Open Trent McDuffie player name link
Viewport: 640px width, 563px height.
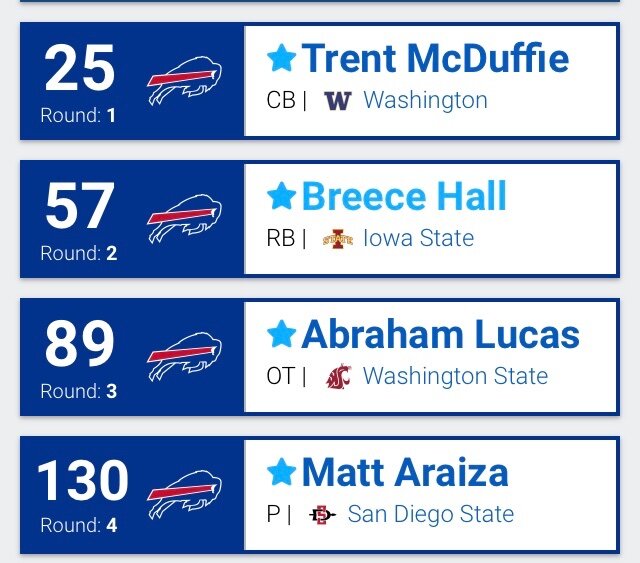435,58
